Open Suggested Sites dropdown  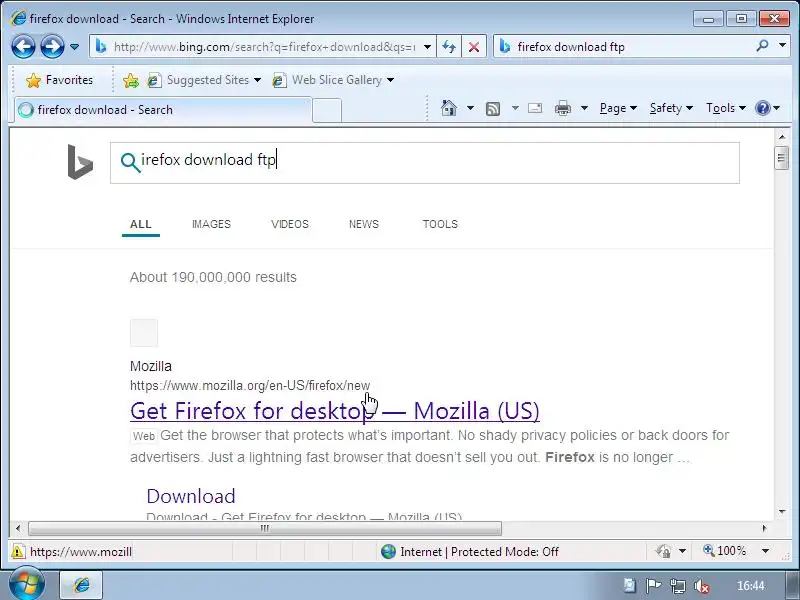pos(204,80)
